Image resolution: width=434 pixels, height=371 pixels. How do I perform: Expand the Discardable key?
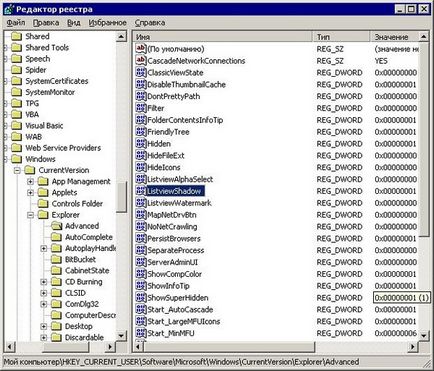44,338
